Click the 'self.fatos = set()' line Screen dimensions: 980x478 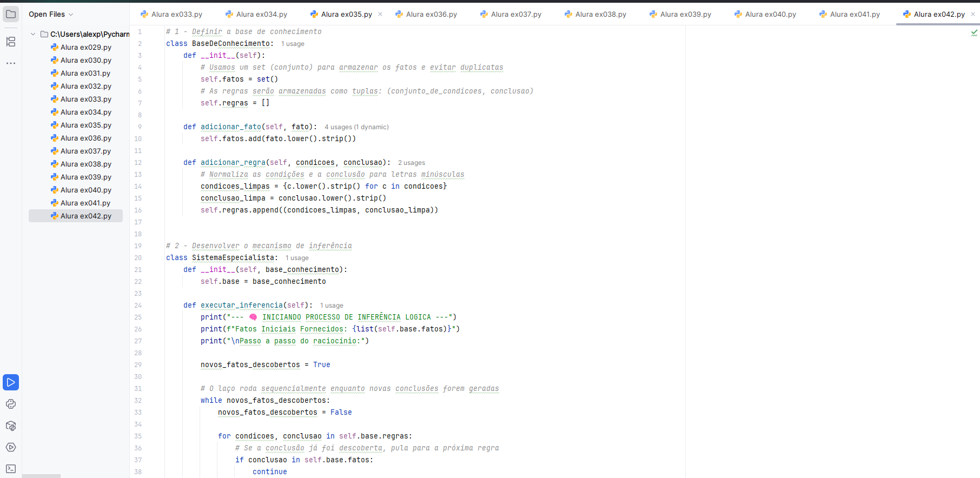click(239, 79)
